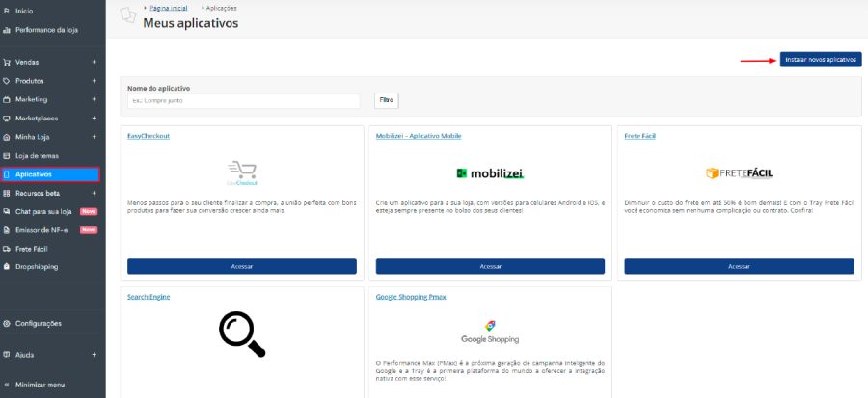Expand the Ajuda submenu plus sign

pyautogui.click(x=94, y=354)
